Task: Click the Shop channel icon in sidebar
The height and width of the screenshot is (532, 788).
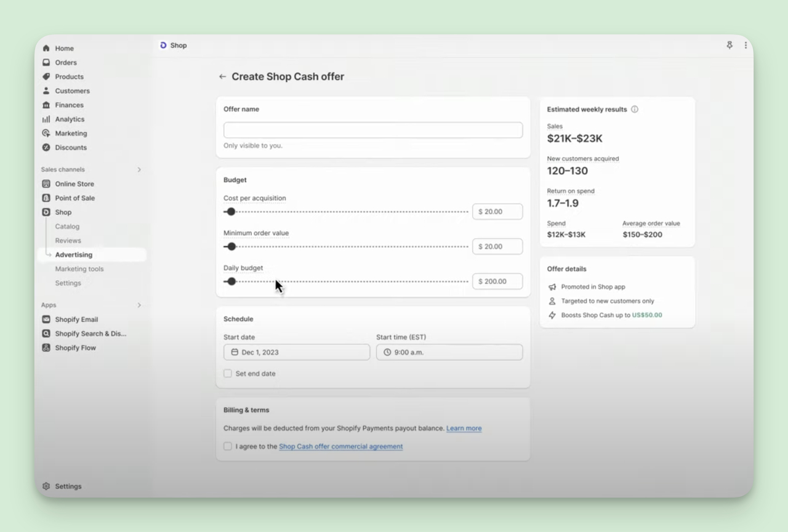Action: coord(46,212)
